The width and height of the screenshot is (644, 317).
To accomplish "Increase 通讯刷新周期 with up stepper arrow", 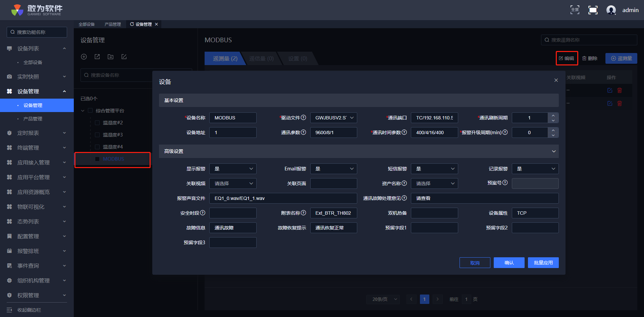I will (553, 115).
